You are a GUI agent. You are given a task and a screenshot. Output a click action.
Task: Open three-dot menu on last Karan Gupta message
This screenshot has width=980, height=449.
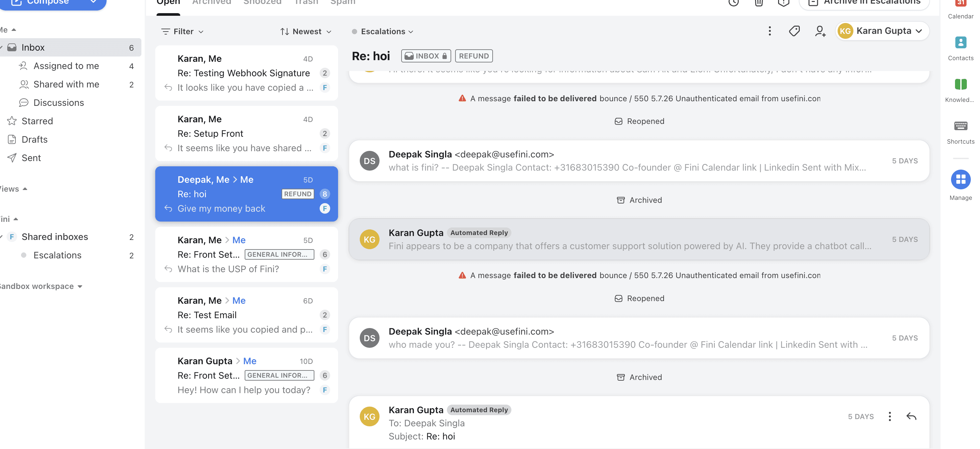[890, 416]
